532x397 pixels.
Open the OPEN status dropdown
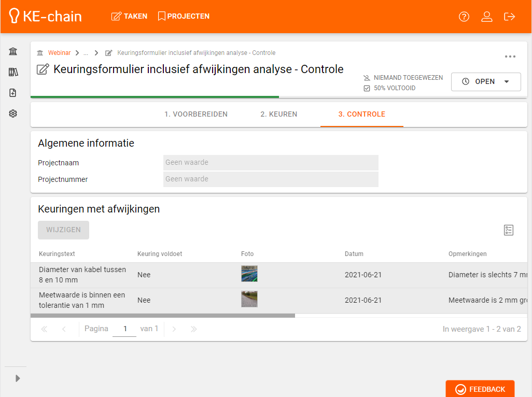486,82
